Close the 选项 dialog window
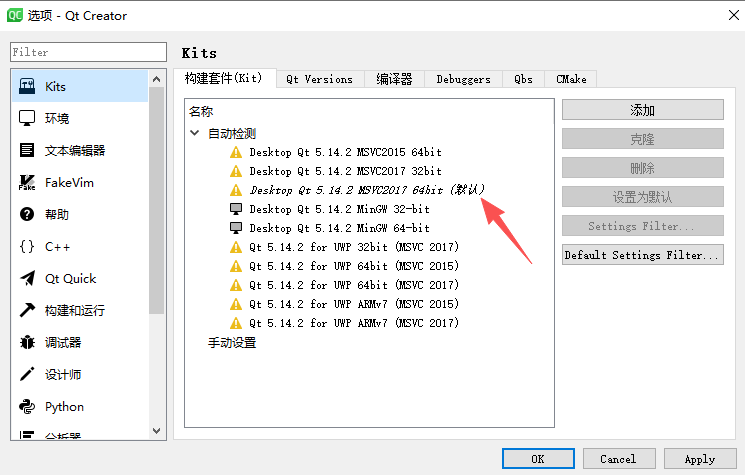This screenshot has height=475, width=745. 733,15
